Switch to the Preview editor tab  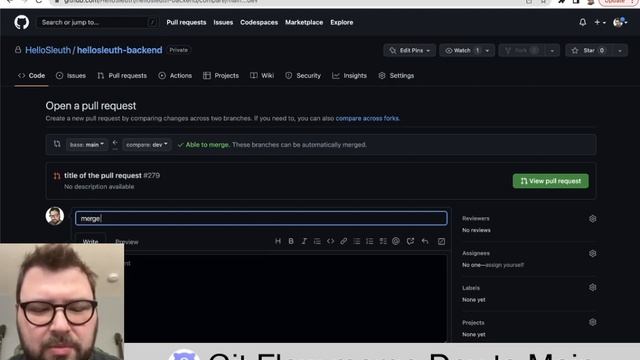[127, 242]
